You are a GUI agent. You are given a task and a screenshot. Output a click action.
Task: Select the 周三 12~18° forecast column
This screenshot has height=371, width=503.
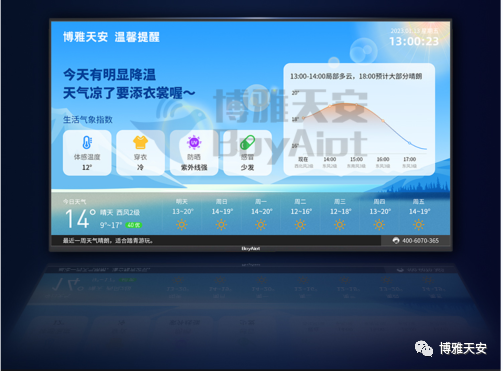(x=340, y=215)
